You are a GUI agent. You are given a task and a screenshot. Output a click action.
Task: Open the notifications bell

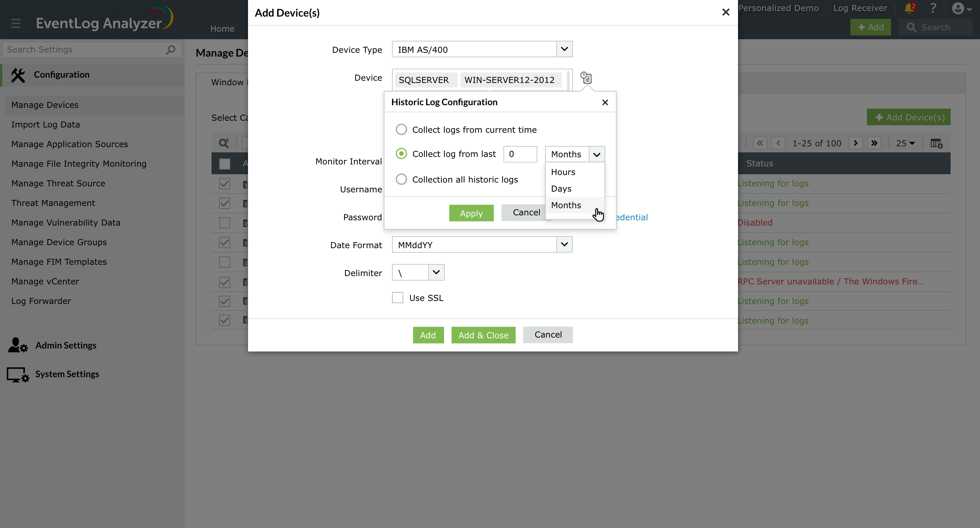(909, 8)
